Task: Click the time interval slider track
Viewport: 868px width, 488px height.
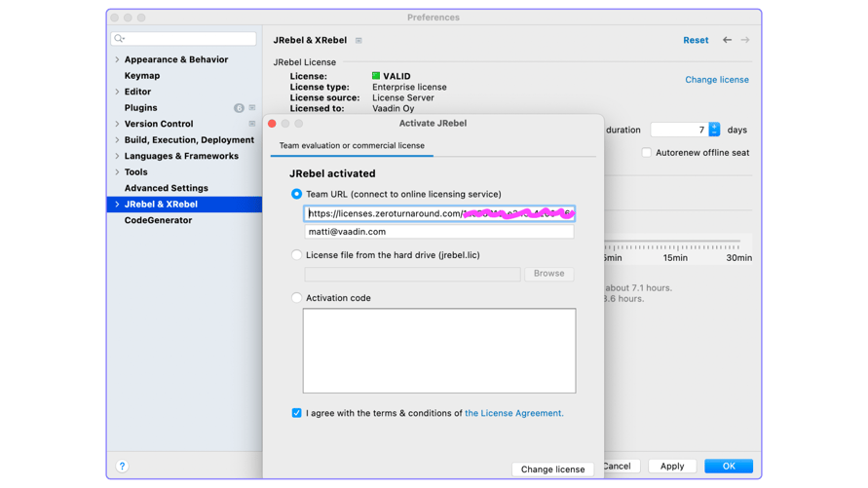Action: point(672,242)
